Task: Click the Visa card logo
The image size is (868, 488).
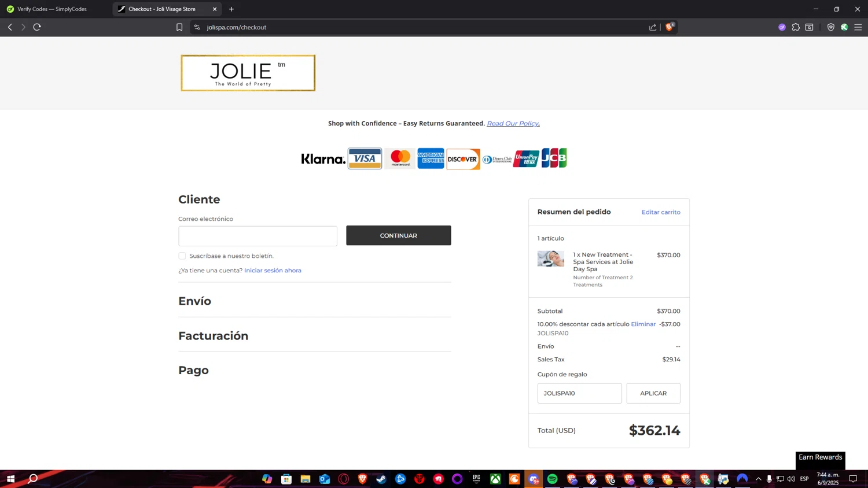Action: click(x=365, y=158)
